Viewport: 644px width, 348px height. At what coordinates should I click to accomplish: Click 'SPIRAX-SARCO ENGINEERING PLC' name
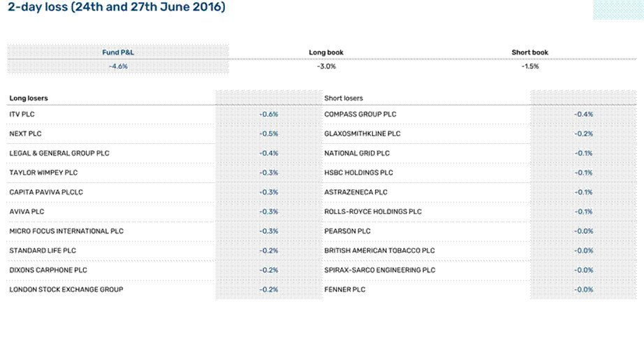coord(380,270)
